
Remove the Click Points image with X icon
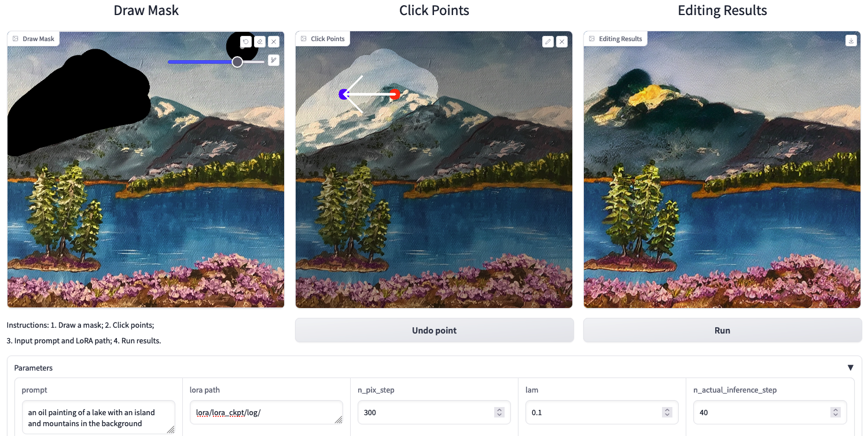[x=562, y=42]
